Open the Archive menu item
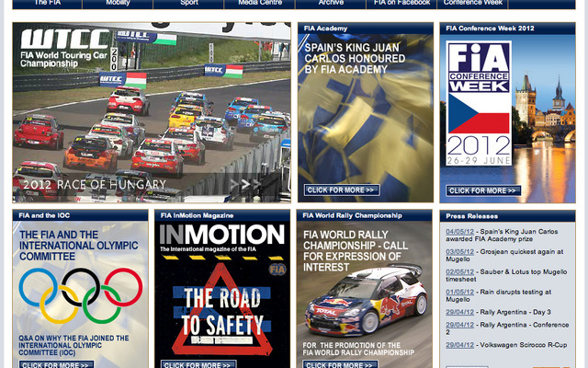 click(331, 4)
